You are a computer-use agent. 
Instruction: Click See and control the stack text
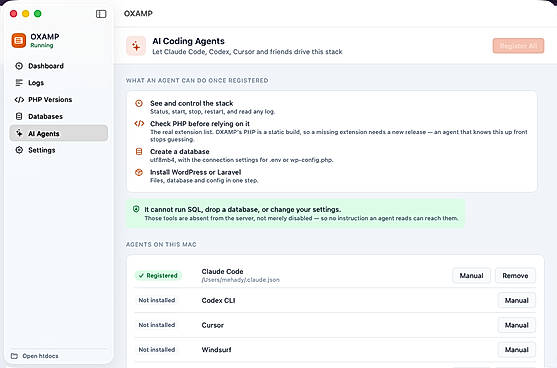click(191, 103)
